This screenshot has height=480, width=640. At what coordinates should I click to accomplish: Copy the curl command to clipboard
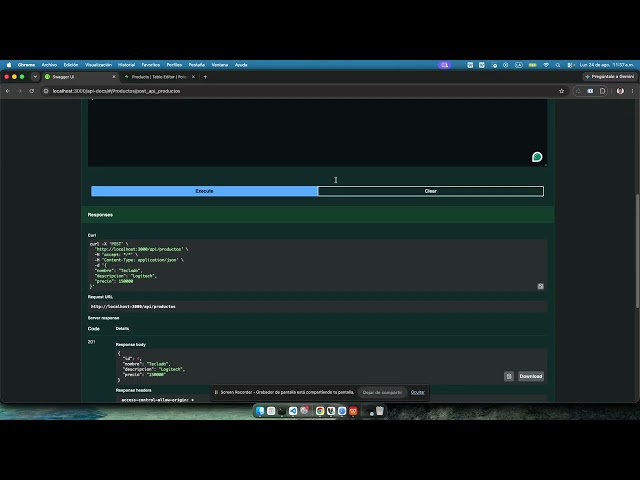click(x=540, y=286)
